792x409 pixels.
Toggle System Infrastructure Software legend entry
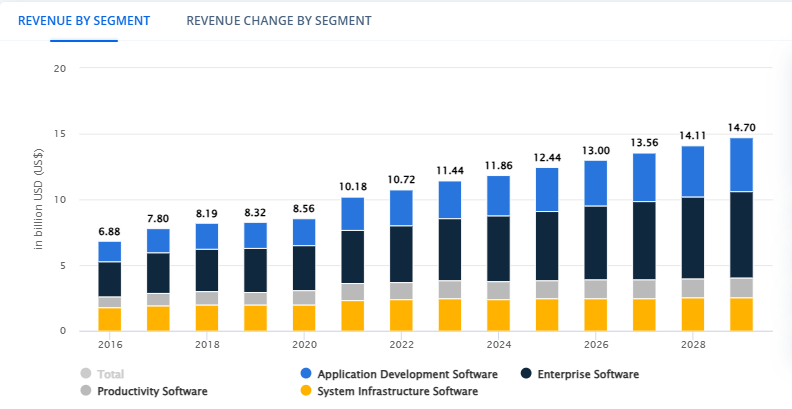(x=389, y=391)
